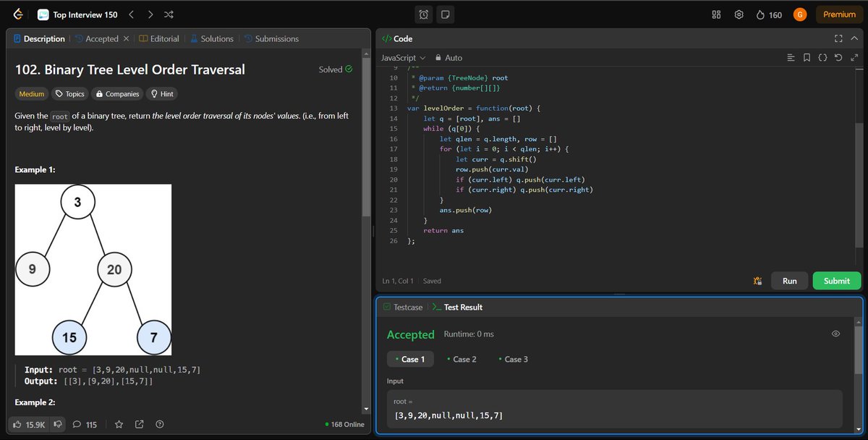Click the Medium difficulty tag
868x440 pixels.
pyautogui.click(x=32, y=94)
